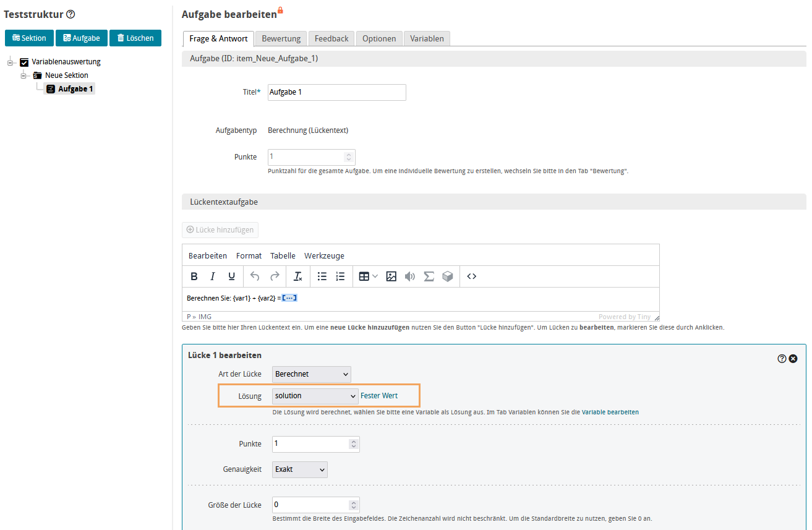Image resolution: width=812 pixels, height=530 pixels.
Task: Click the Fester Wert link
Action: pos(379,396)
